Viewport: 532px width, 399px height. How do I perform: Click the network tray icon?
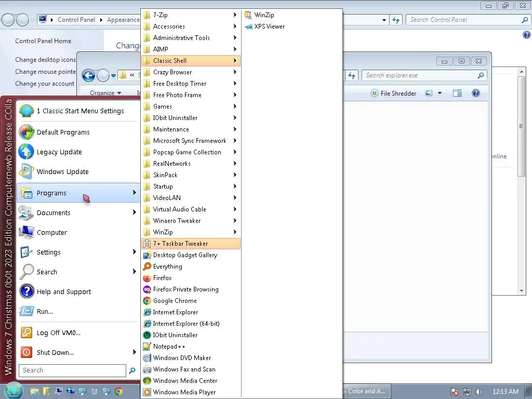click(467, 392)
